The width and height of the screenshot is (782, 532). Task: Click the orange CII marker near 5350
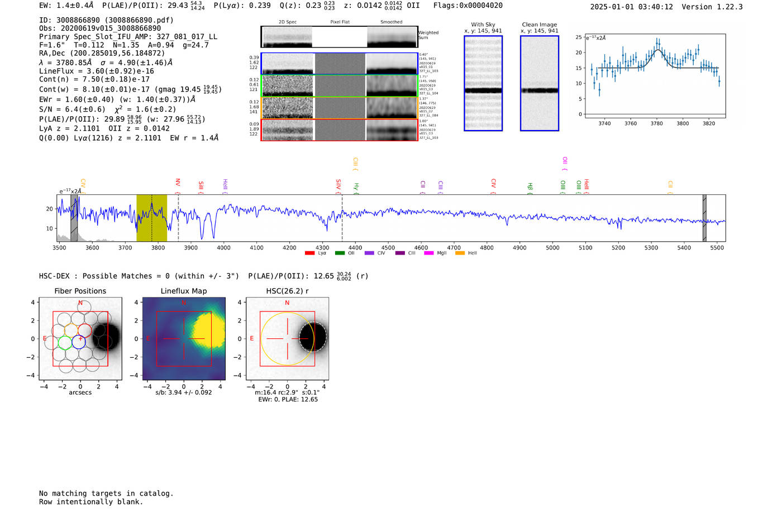pyautogui.click(x=670, y=188)
